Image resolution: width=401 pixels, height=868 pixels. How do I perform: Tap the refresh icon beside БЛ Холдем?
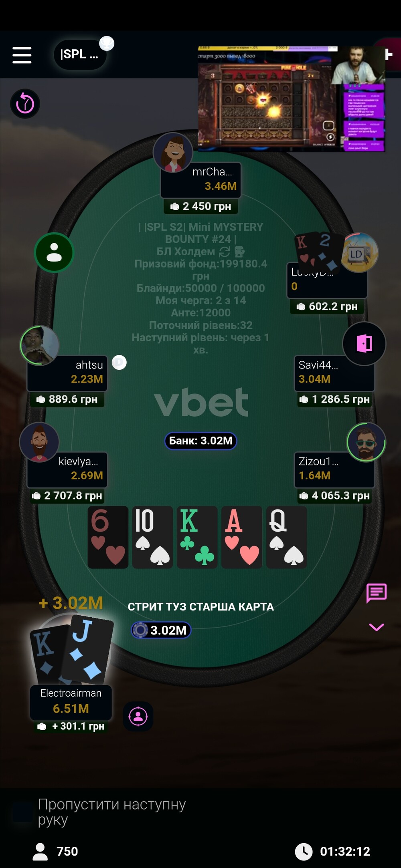225,252
